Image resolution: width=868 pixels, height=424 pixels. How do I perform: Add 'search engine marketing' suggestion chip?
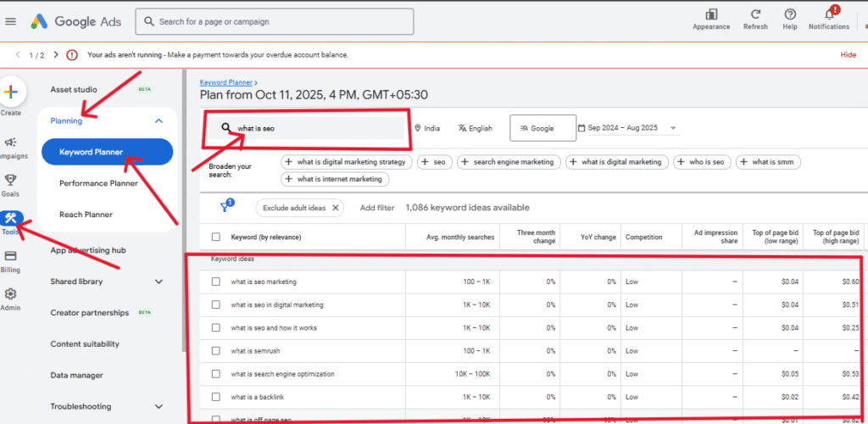[509, 162]
